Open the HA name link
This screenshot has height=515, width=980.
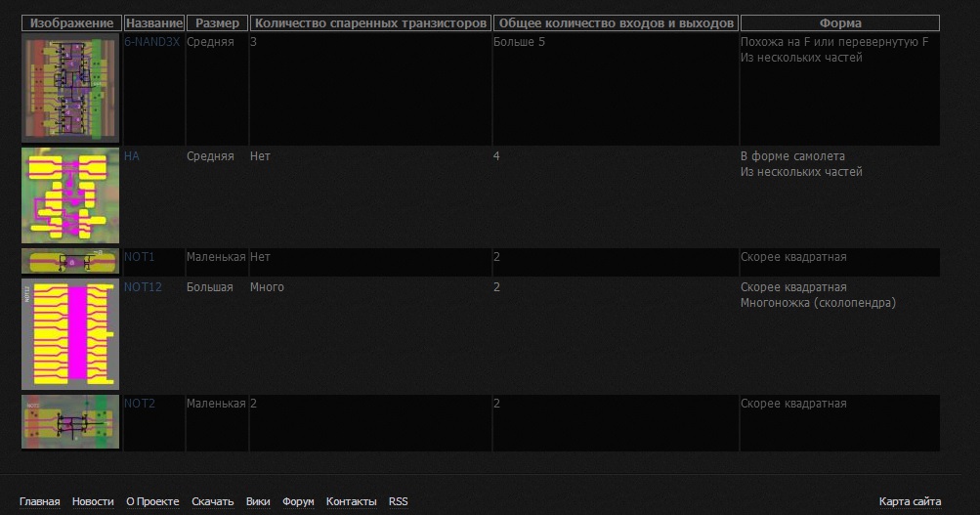pos(132,156)
